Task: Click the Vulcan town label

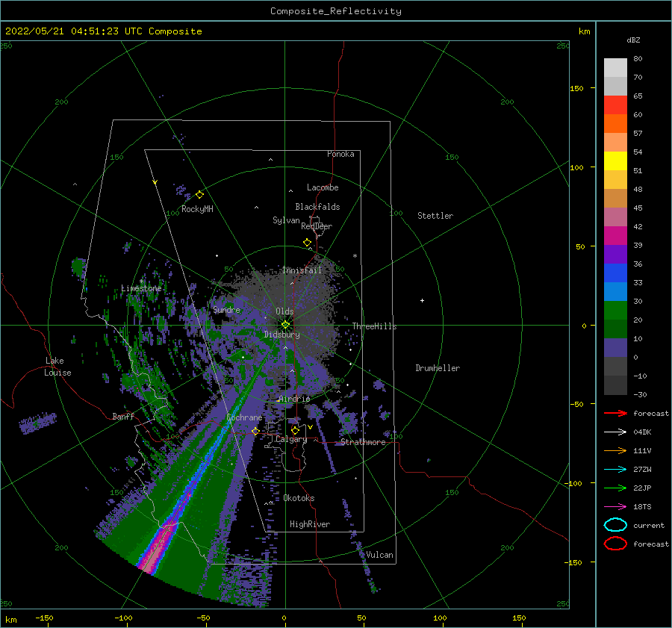Action: 380,555
